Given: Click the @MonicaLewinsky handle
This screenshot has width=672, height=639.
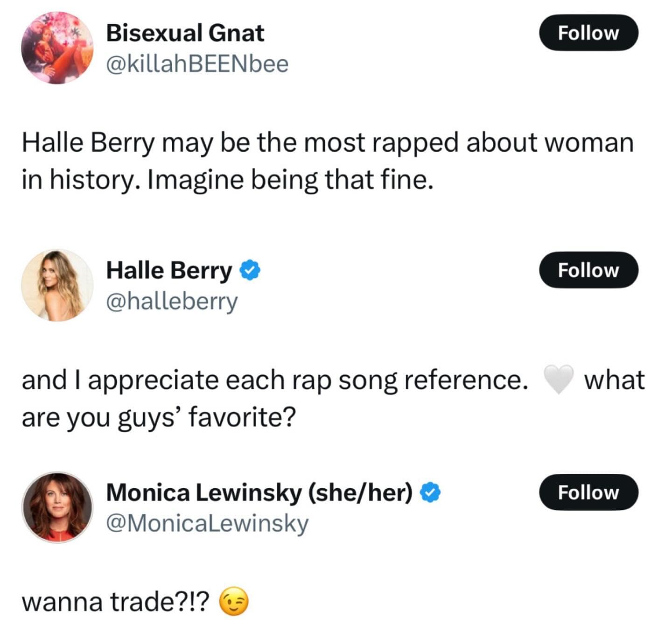Looking at the screenshot, I should point(207,524).
